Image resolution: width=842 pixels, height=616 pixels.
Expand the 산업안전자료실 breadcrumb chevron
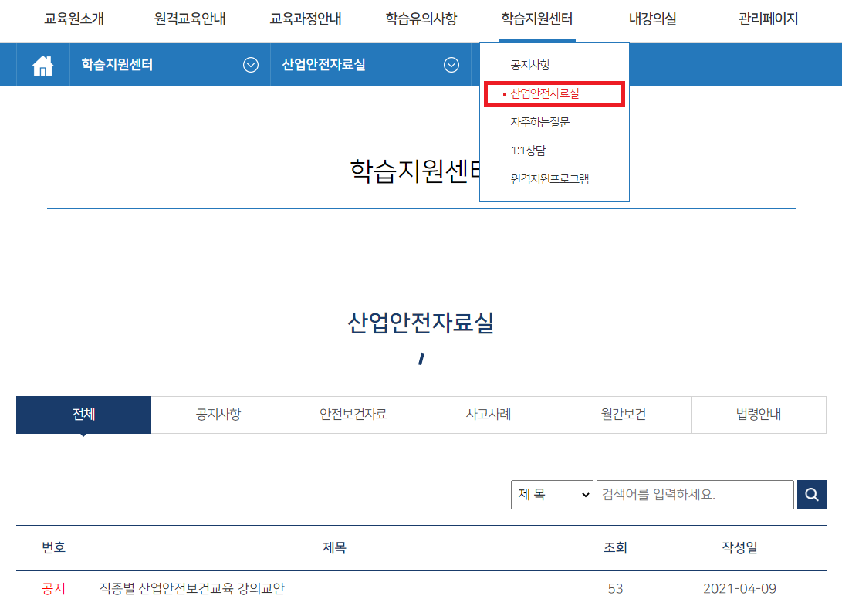click(451, 66)
